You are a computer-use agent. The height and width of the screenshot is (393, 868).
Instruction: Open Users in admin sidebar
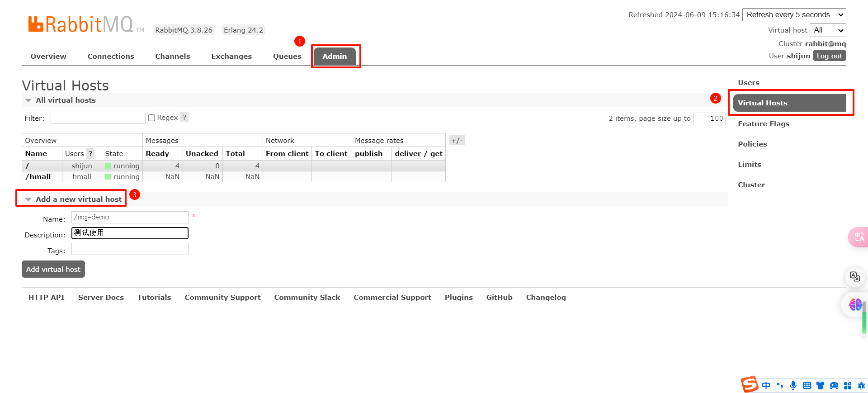click(749, 82)
